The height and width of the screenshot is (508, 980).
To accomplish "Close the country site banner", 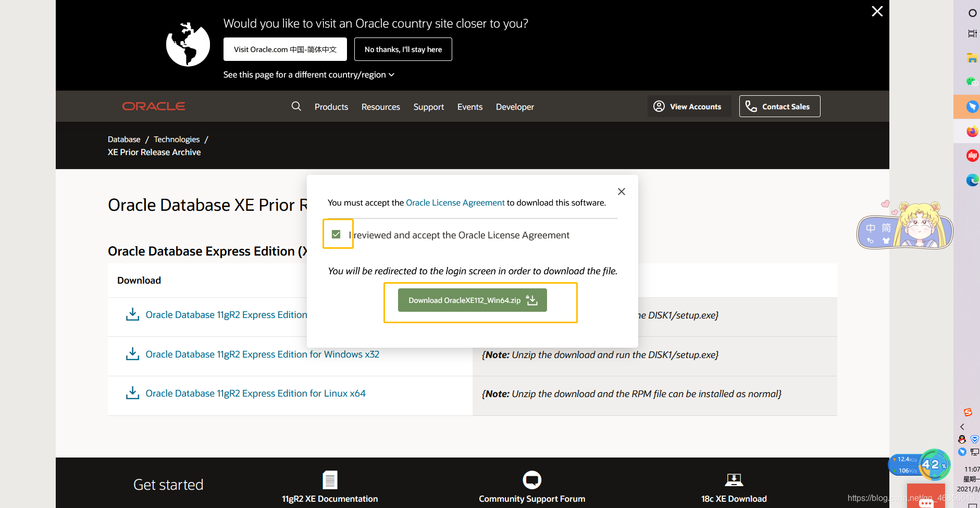I will (877, 11).
